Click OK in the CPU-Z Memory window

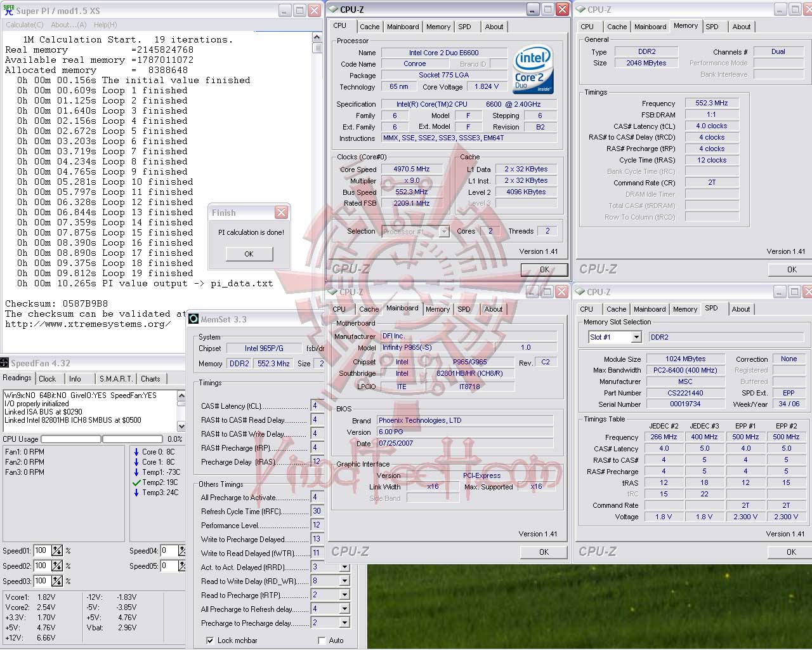(x=792, y=270)
